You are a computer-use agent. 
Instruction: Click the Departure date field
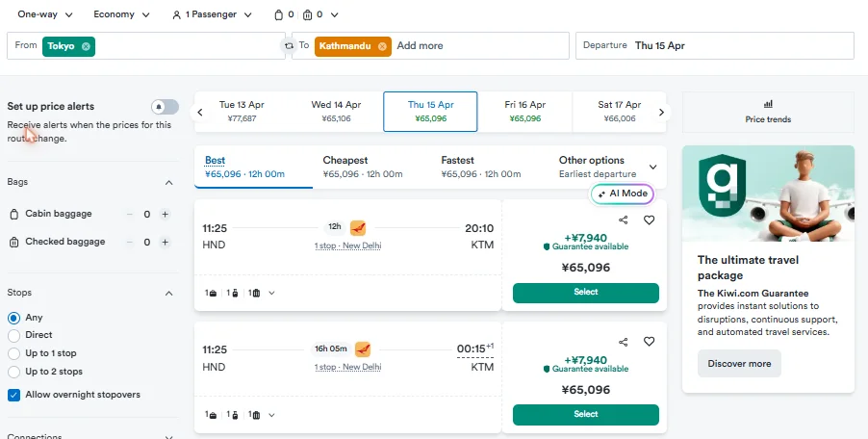(x=715, y=45)
